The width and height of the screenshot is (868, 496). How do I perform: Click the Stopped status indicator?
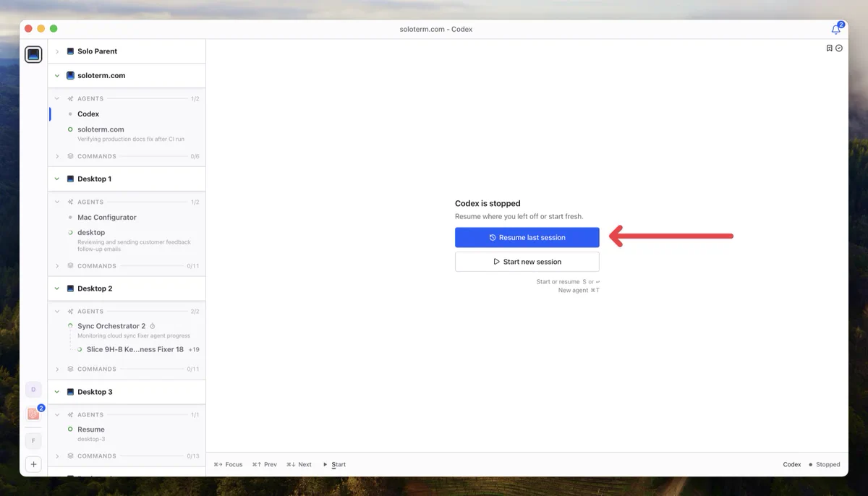(825, 464)
